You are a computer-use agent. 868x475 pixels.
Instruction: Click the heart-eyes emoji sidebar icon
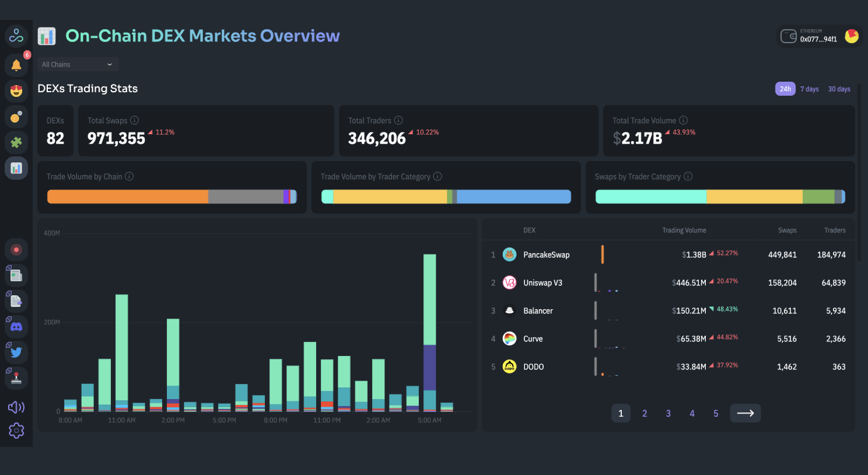coord(16,91)
